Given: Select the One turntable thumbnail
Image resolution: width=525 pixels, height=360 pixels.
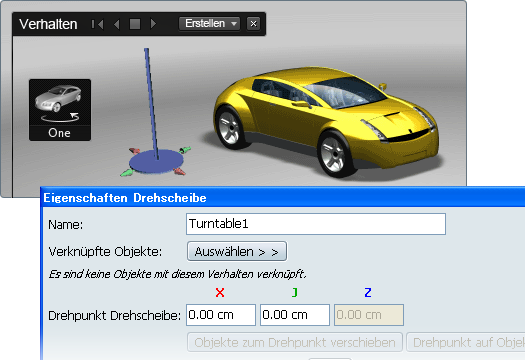Looking at the screenshot, I should (x=60, y=110).
